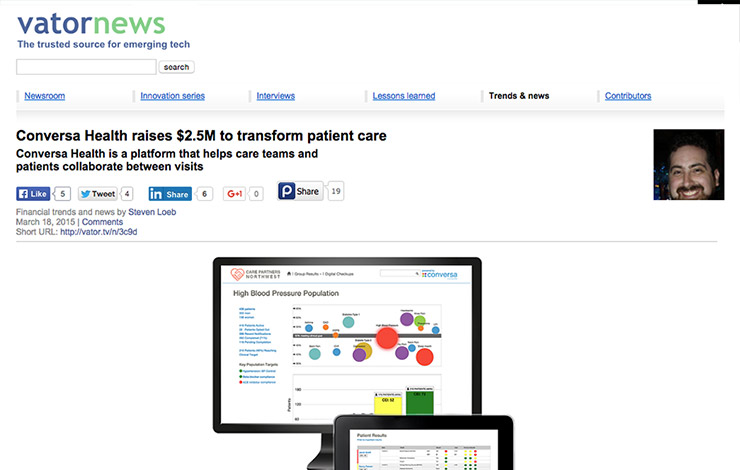
Task: Click the LinkedIn Share button
Action: click(x=170, y=194)
